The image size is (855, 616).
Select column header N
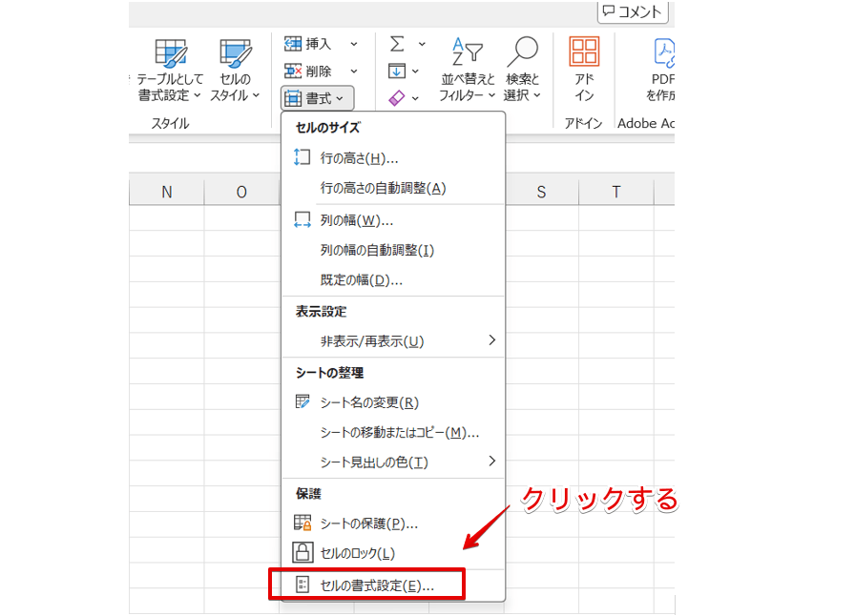pyautogui.click(x=166, y=191)
